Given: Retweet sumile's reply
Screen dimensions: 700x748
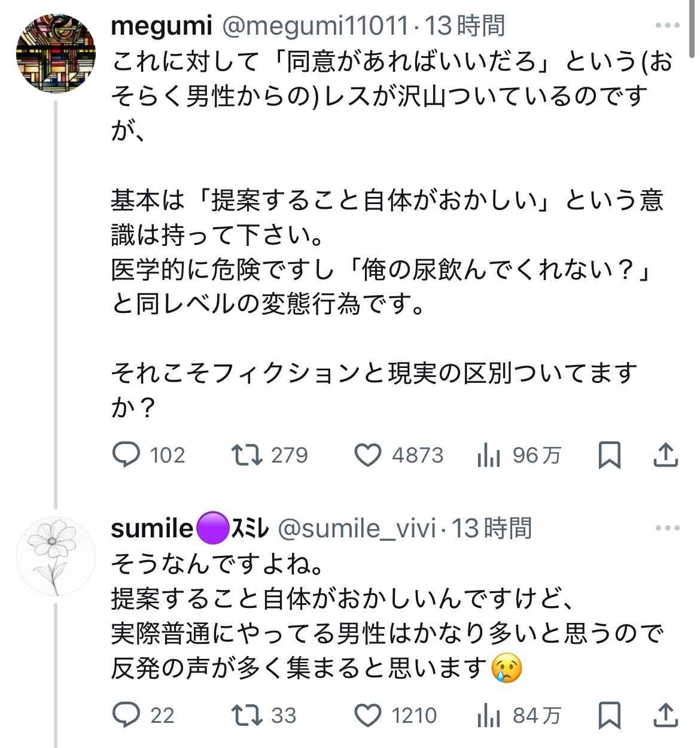Looking at the screenshot, I should pos(247,715).
